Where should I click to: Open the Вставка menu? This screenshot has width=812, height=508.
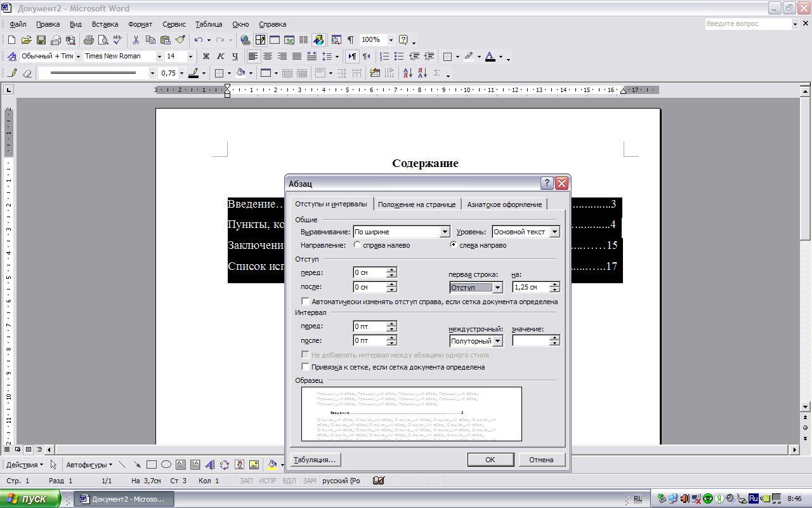click(x=105, y=24)
